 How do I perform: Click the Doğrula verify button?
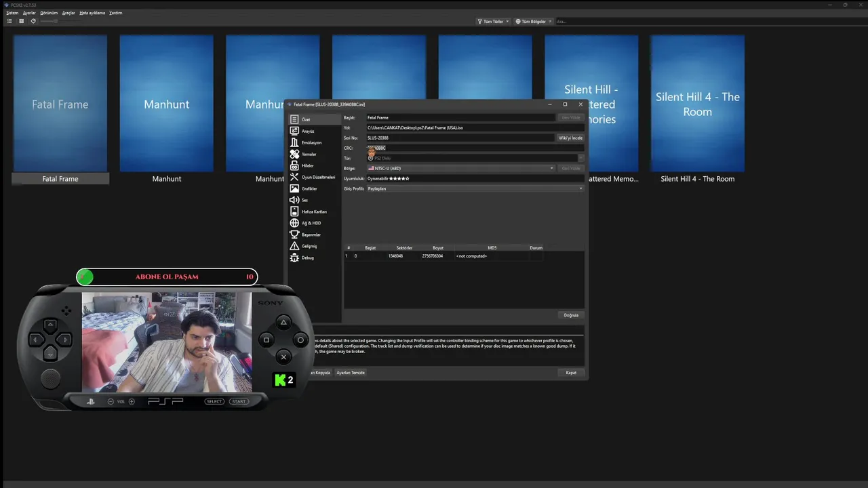(571, 315)
